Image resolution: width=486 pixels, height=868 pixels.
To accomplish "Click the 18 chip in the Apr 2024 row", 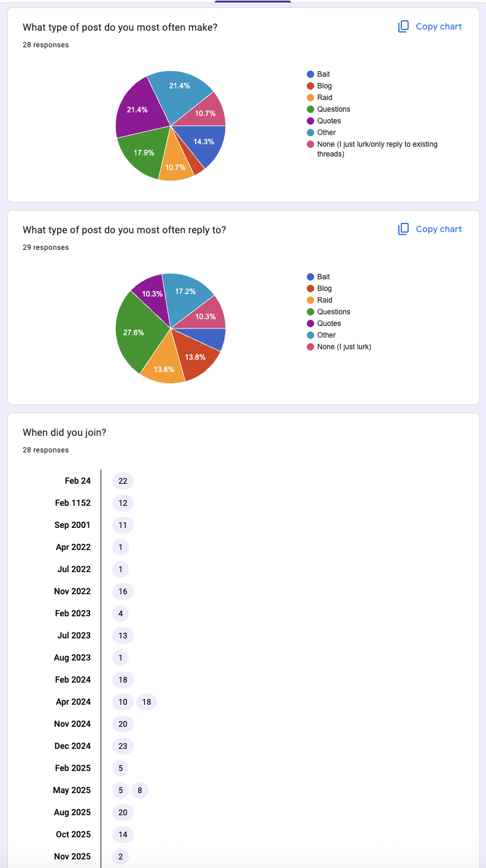I will [146, 702].
